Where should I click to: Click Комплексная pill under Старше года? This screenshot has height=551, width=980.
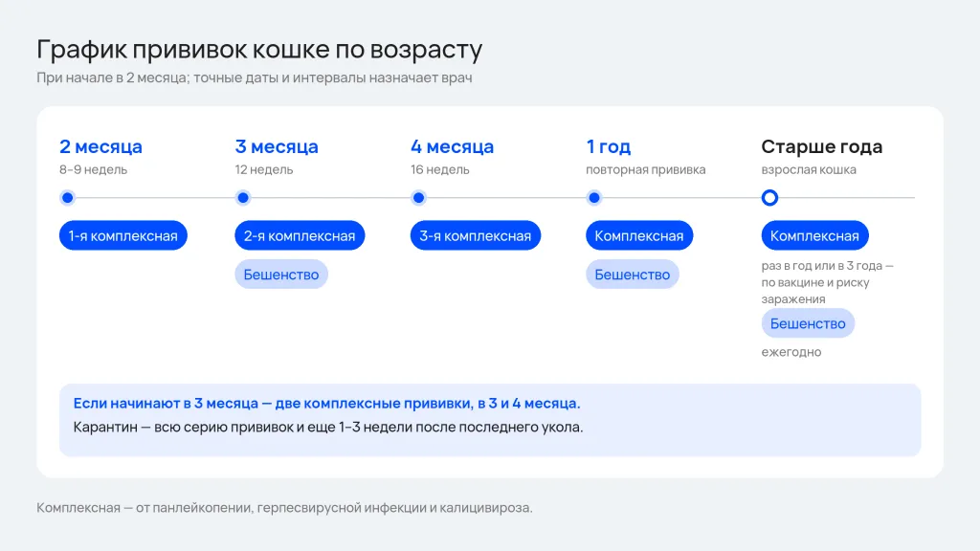pos(815,235)
